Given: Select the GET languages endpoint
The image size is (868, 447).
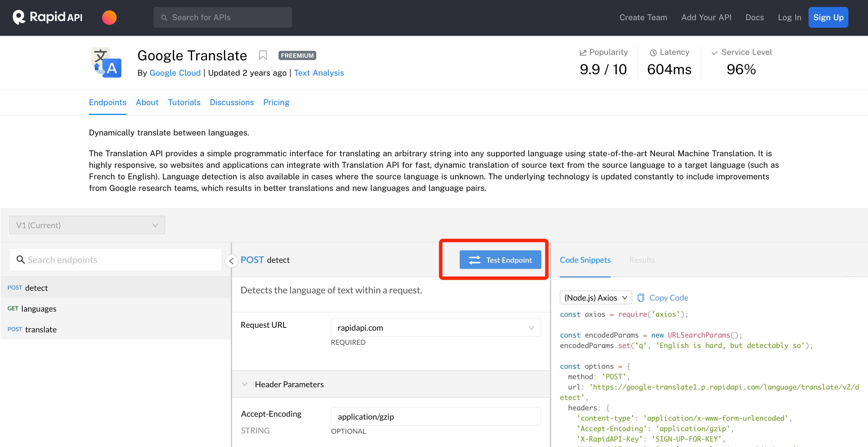Looking at the screenshot, I should tap(116, 308).
